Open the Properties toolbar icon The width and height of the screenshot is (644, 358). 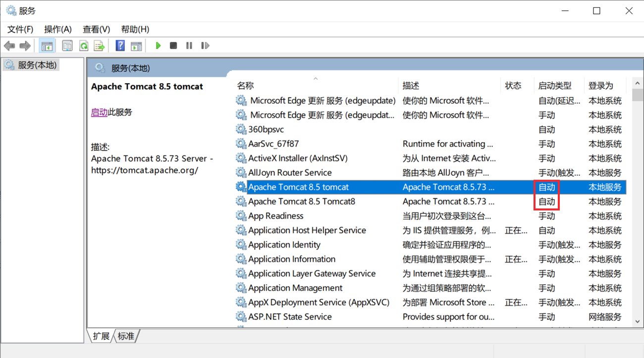[x=67, y=46]
